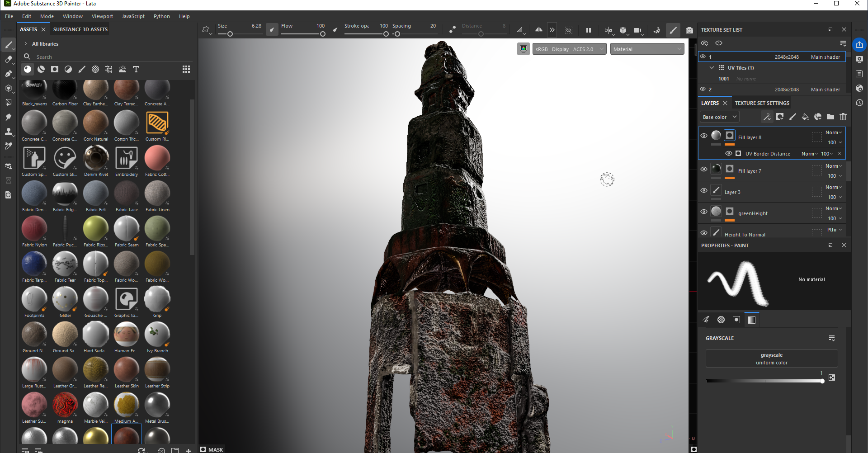
Task: Click the camera screenshot icon in toolbar
Action: tap(689, 30)
